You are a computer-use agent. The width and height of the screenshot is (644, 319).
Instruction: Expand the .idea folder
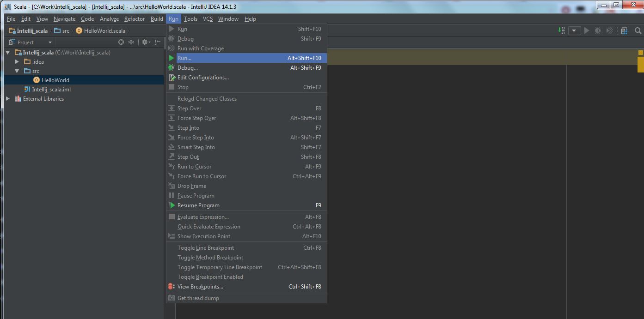click(x=17, y=62)
